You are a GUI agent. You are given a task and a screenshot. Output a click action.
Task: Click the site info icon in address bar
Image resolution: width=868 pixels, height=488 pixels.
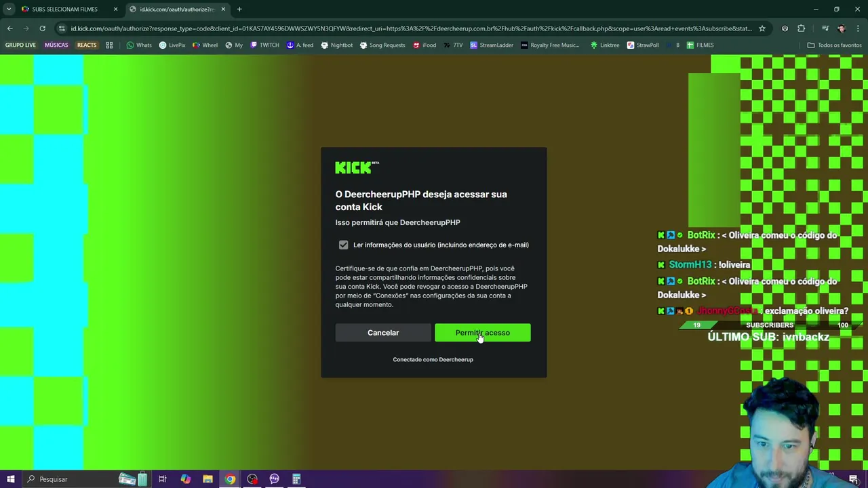[x=62, y=28]
